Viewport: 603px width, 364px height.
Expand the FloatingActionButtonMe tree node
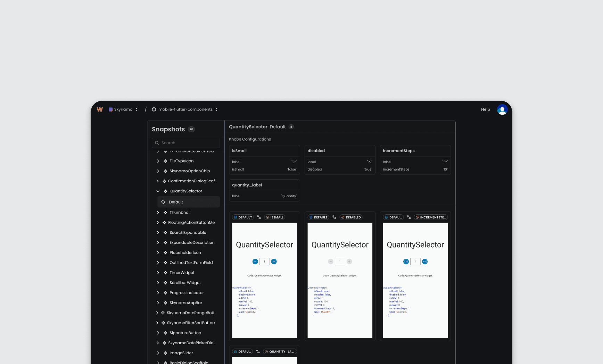pos(158,223)
